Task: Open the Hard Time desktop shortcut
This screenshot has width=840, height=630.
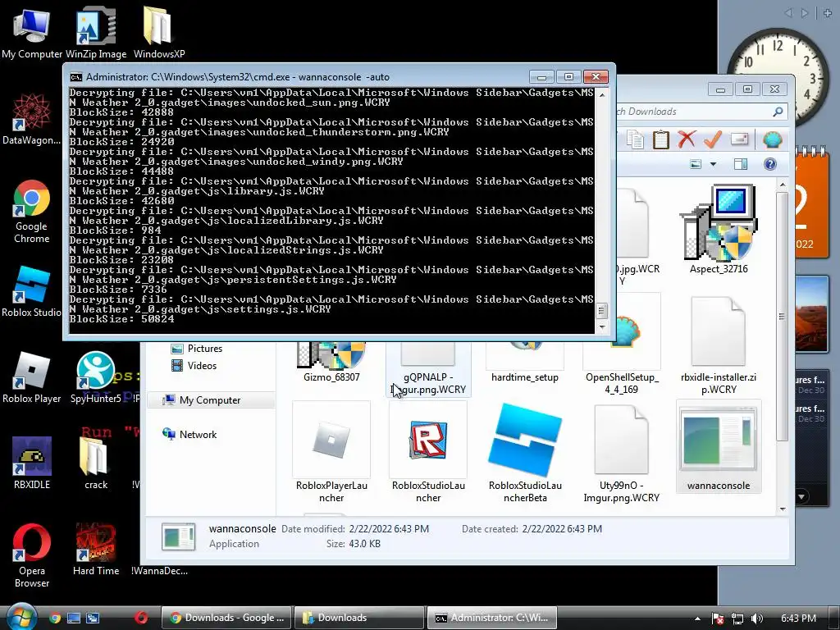Action: pyautogui.click(x=96, y=549)
